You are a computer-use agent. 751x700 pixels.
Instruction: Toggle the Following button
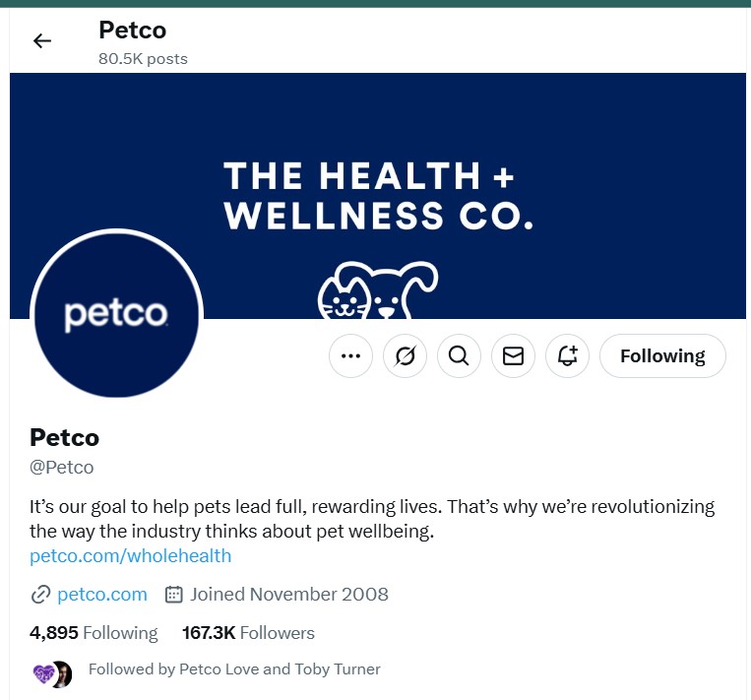click(662, 356)
